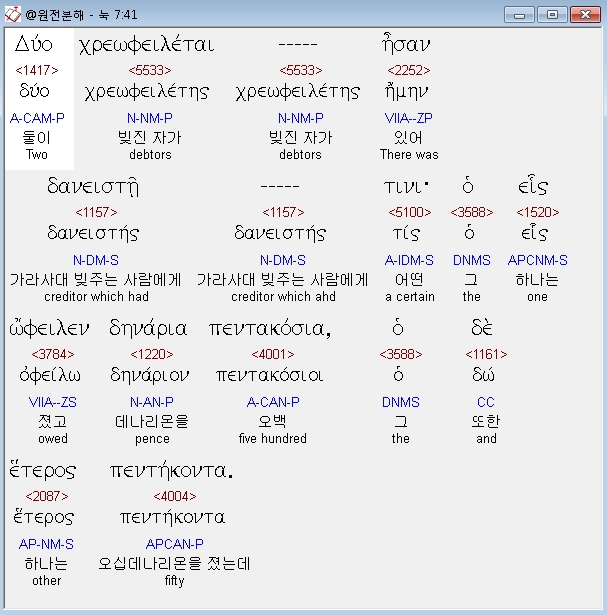Viewport: 607px width, 615px height.
Task: Click Strong's number <4001>
Action: coord(273,354)
